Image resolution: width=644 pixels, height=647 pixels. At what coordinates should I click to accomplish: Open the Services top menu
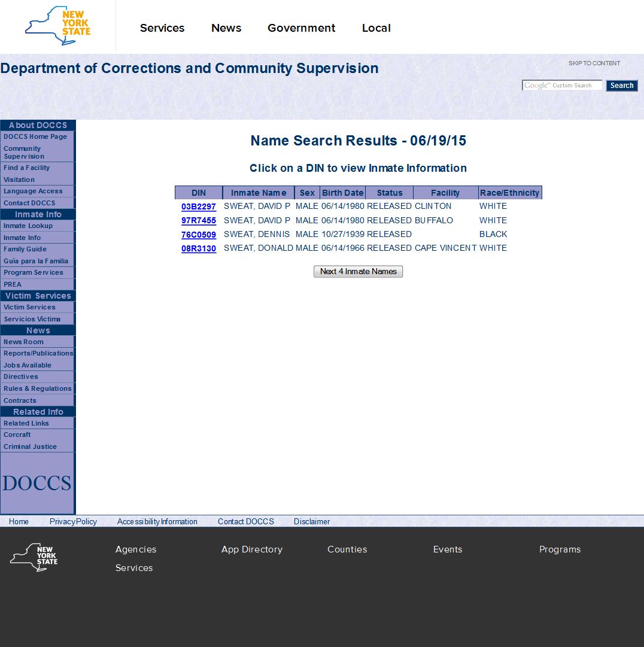pyautogui.click(x=162, y=28)
